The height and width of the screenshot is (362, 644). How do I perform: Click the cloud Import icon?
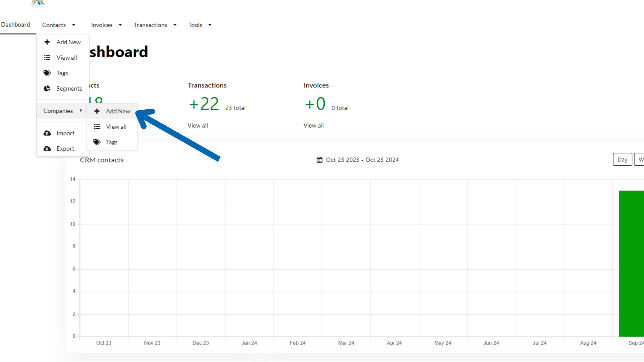pos(47,133)
